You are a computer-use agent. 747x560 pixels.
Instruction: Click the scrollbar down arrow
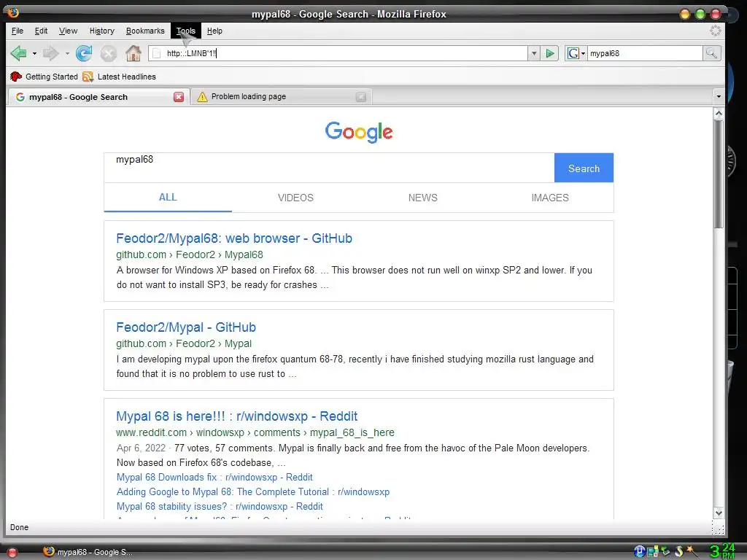(x=719, y=513)
